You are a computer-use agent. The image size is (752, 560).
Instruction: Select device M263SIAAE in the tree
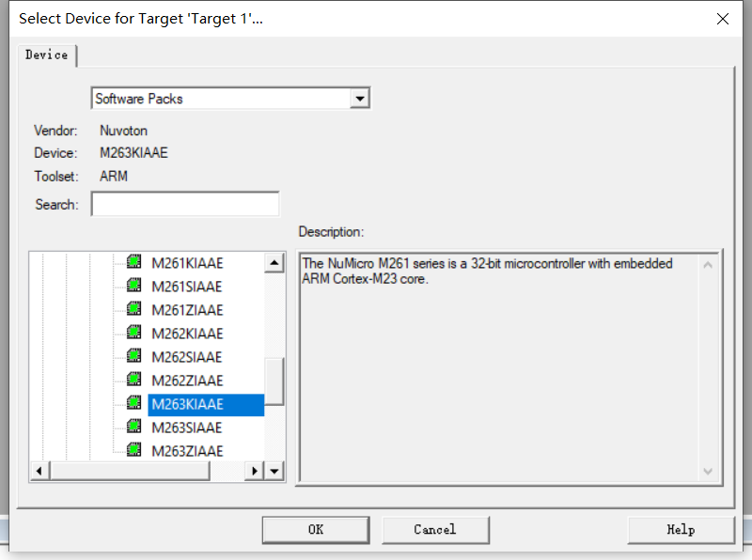(186, 428)
